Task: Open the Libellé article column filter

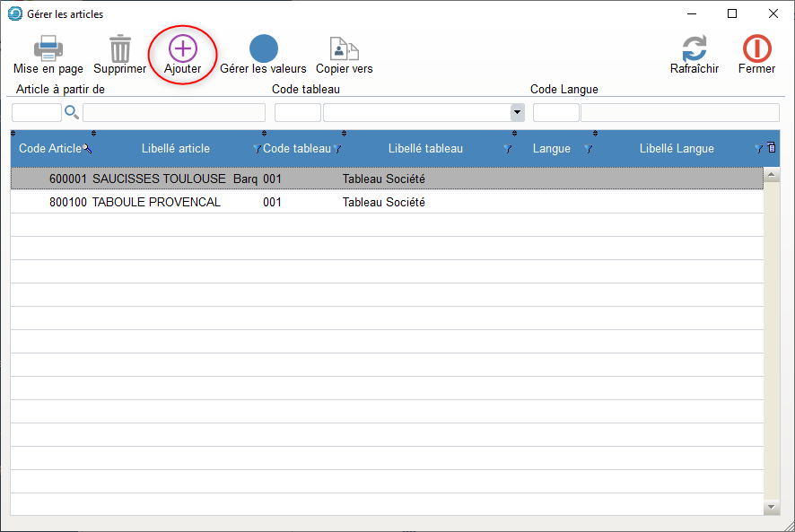Action: (257, 149)
